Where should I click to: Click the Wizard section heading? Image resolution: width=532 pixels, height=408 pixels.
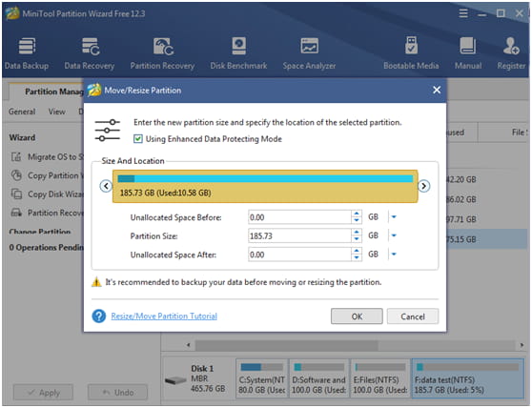22,137
